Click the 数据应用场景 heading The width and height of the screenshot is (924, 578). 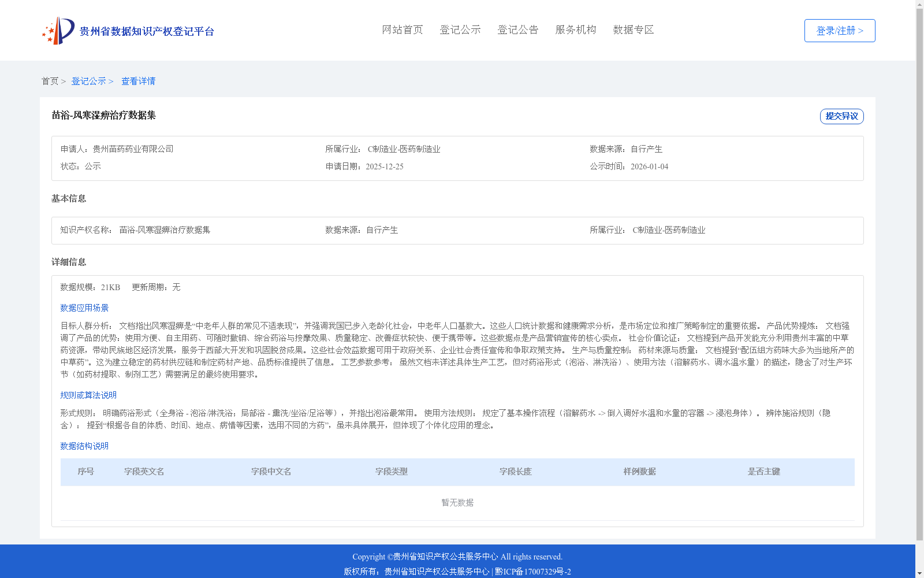coord(84,308)
